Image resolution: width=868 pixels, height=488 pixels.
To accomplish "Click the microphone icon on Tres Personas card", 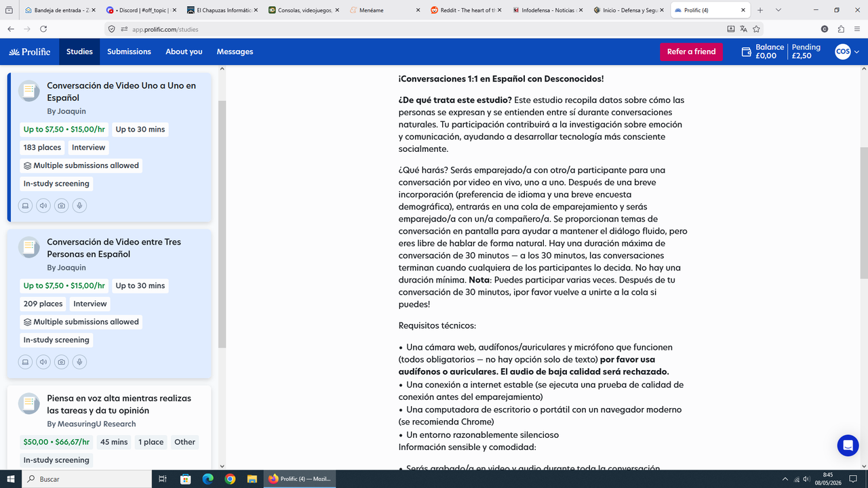I will [79, 362].
